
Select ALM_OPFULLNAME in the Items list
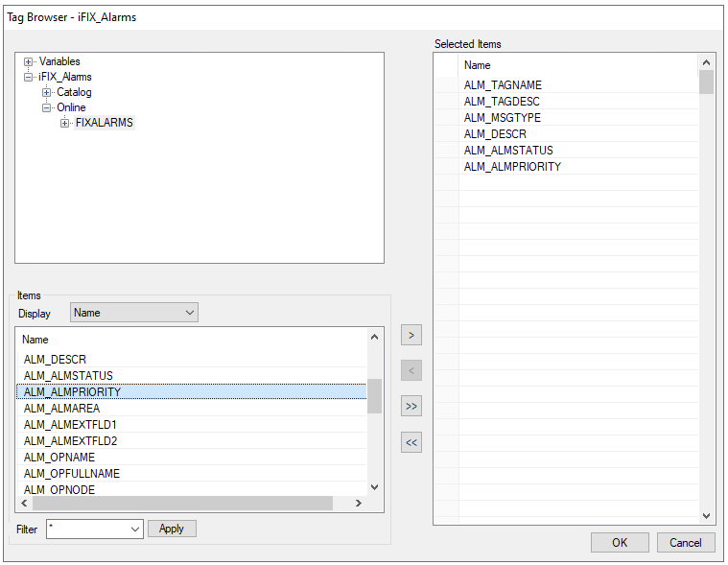pyautogui.click(x=192, y=473)
